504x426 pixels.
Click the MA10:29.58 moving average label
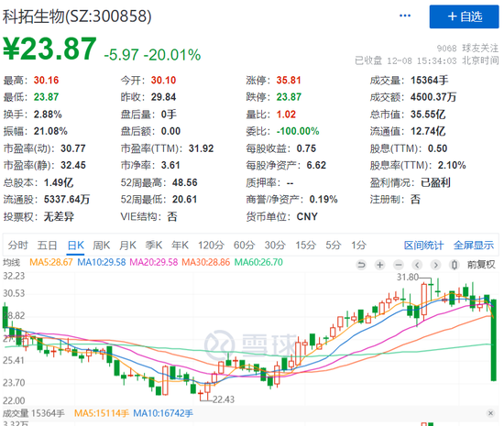[101, 262]
